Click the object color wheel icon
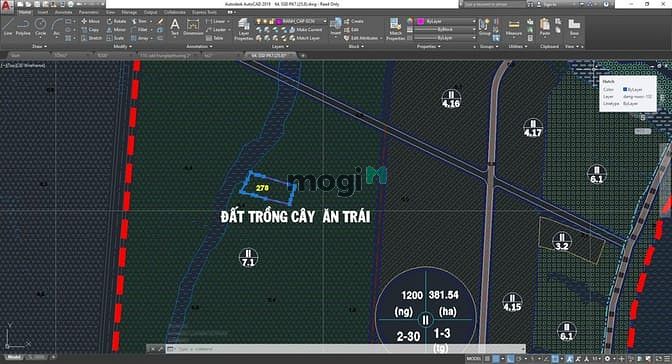The height and width of the screenshot is (364, 672). coord(410,21)
